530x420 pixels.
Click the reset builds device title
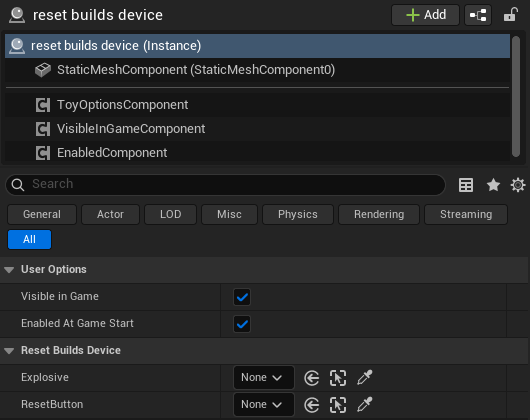[x=98, y=15]
